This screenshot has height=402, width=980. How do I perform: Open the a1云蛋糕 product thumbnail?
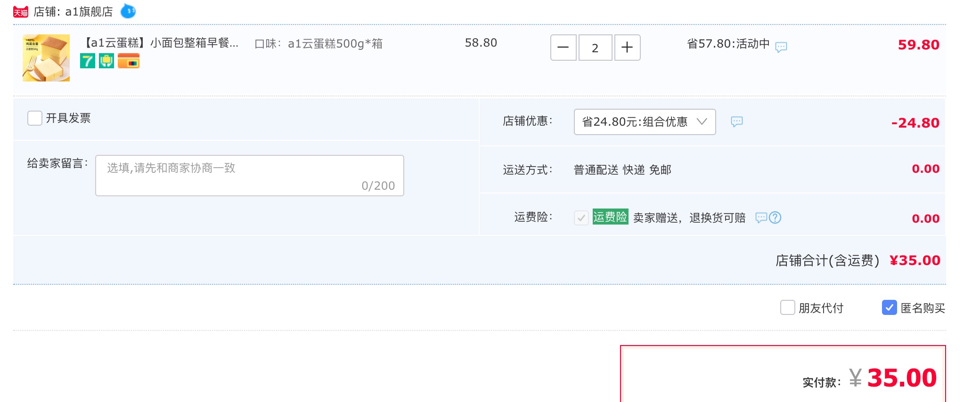[x=46, y=58]
